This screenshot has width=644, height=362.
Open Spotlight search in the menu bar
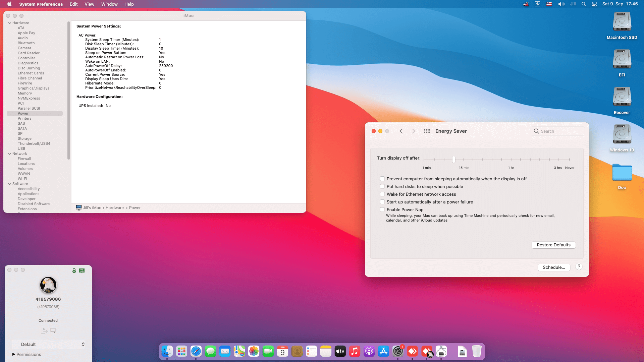coord(584,4)
